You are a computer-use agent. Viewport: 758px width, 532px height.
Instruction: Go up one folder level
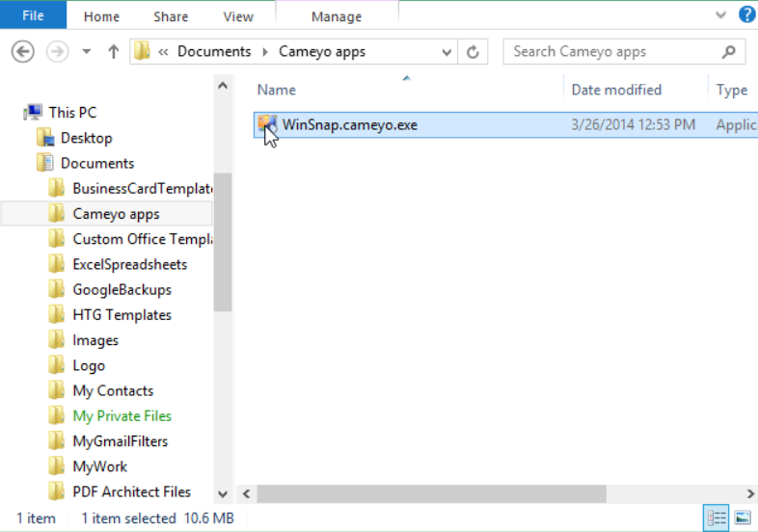(113, 52)
